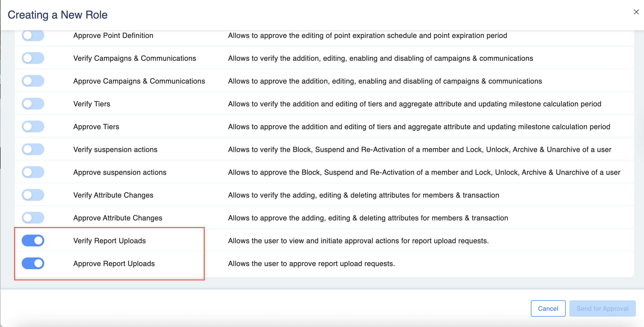Enable the Verify Attribute Changes toggle
The image size is (644, 327).
point(33,195)
